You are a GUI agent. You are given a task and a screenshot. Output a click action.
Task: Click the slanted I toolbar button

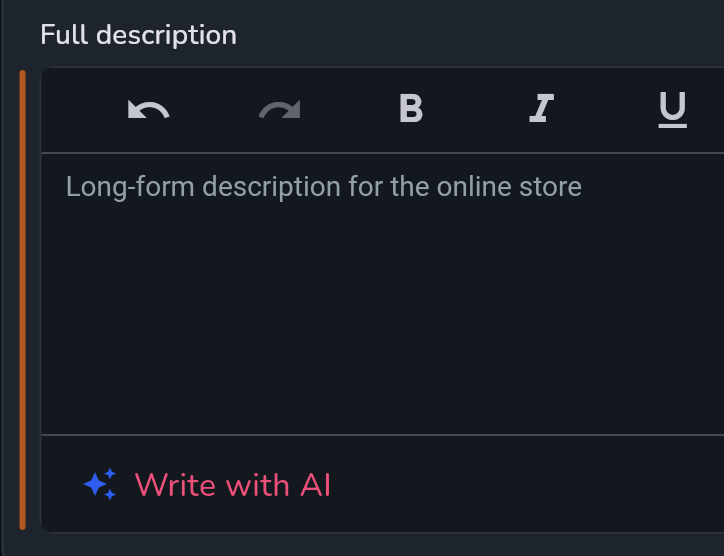542,109
